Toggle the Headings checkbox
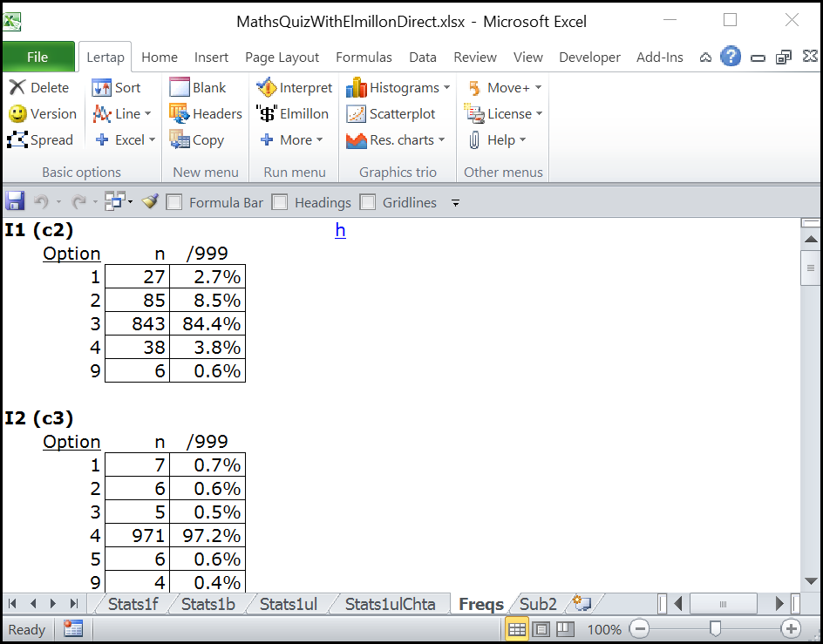Screen dimensions: 823x644 [x=280, y=202]
